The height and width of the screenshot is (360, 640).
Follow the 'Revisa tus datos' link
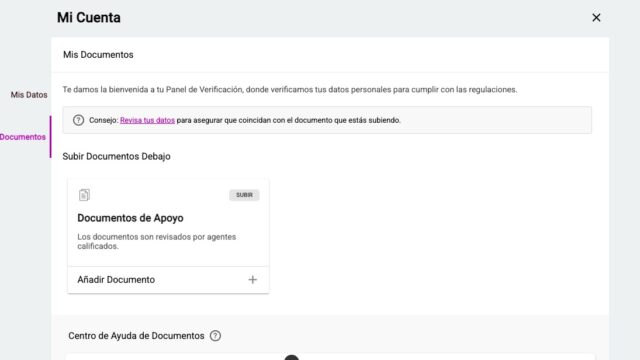pos(147,120)
